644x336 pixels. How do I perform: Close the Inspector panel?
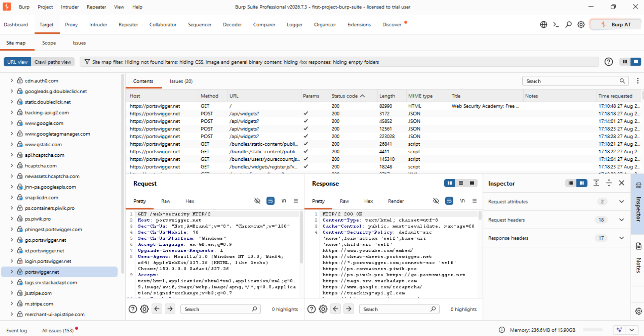622,183
